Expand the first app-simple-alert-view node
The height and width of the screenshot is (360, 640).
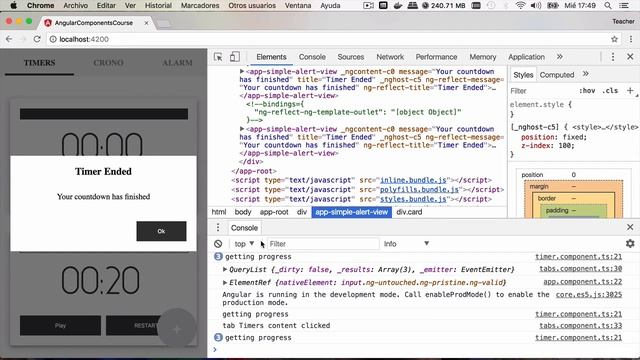click(242, 71)
